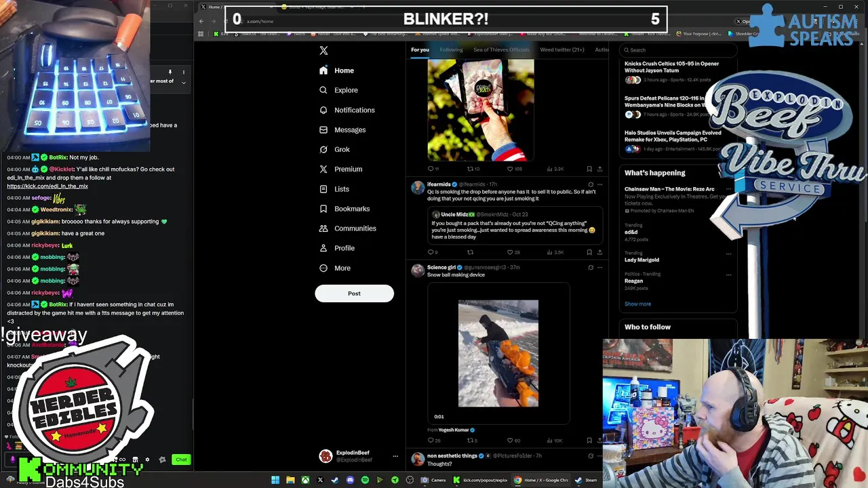Open more options on Science girl post

[599, 268]
